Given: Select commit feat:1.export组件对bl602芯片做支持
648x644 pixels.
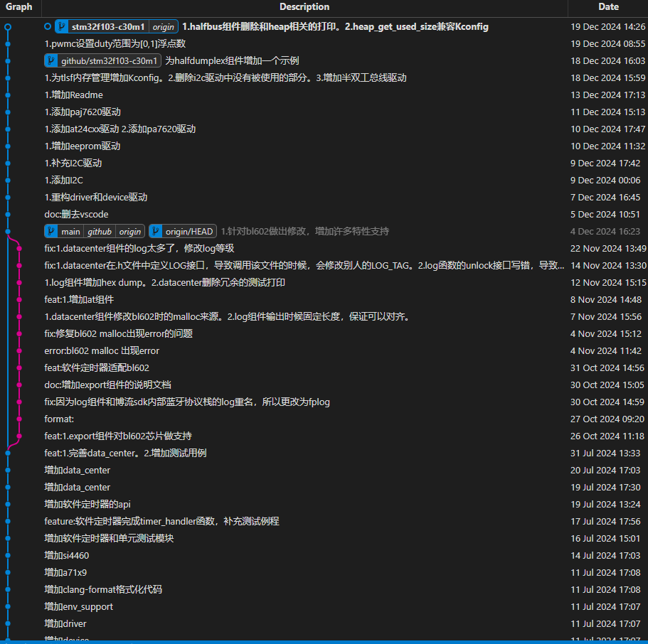Looking at the screenshot, I should click(x=118, y=436).
